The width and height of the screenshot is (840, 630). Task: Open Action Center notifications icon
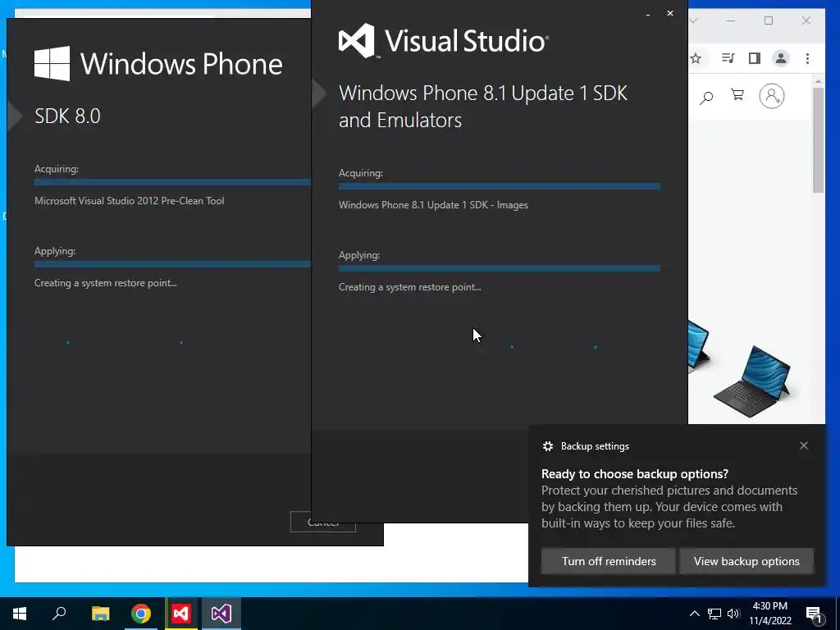click(815, 614)
